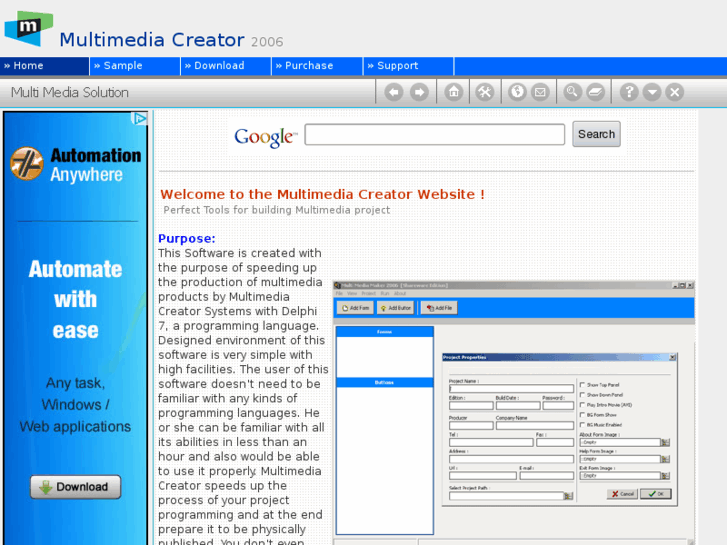Screen dimensions: 727x545
Task: Click Project Name field in dialog
Action: [x=511, y=389]
